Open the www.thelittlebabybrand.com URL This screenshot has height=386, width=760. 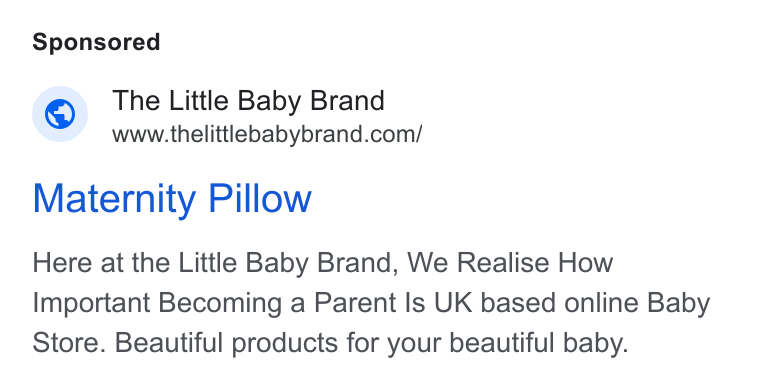click(267, 134)
